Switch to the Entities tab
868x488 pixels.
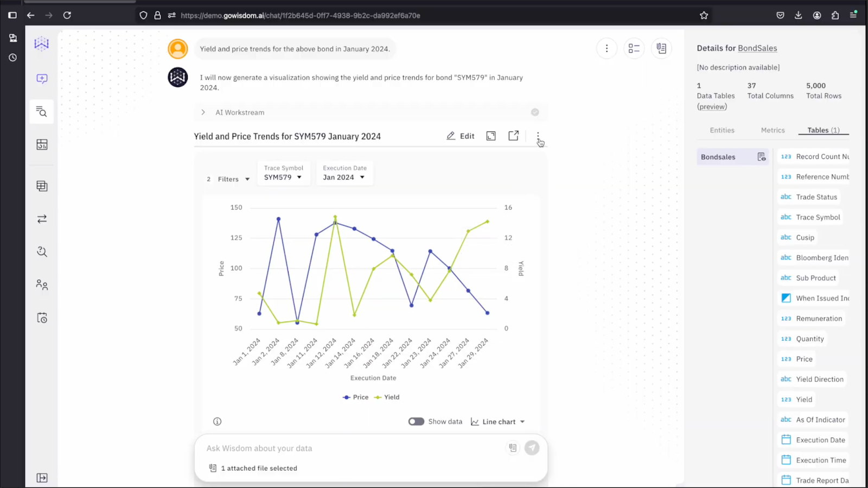(x=722, y=130)
